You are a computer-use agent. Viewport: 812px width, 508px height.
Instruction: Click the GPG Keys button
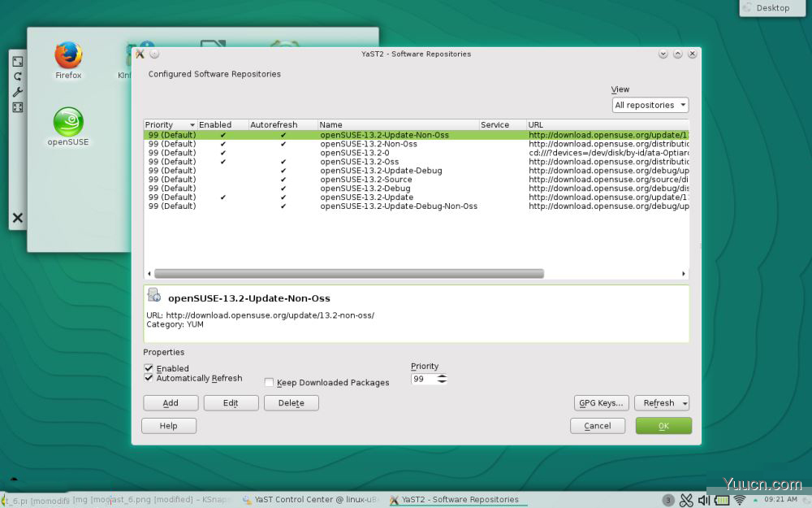(x=601, y=403)
